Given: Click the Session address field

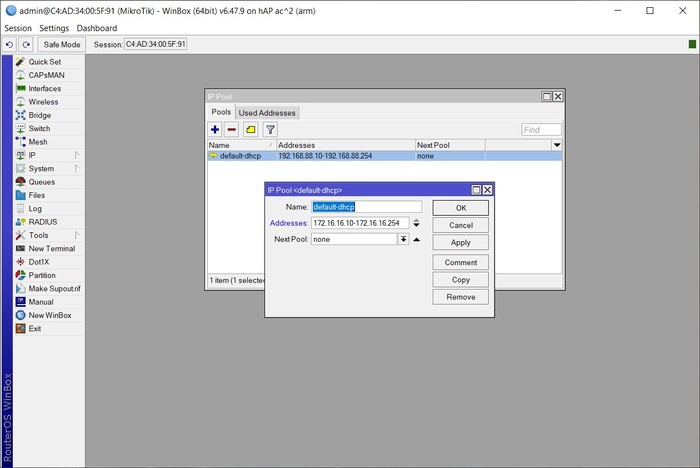Looking at the screenshot, I should (x=155, y=44).
